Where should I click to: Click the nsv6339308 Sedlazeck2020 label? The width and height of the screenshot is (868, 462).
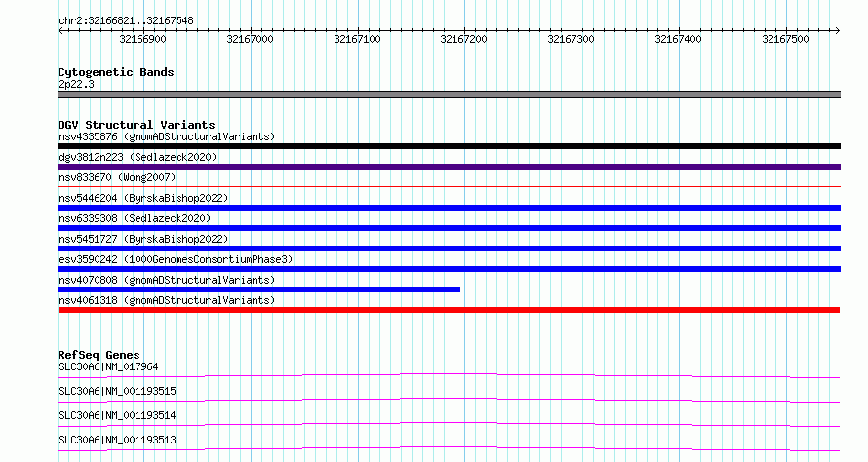point(135,218)
